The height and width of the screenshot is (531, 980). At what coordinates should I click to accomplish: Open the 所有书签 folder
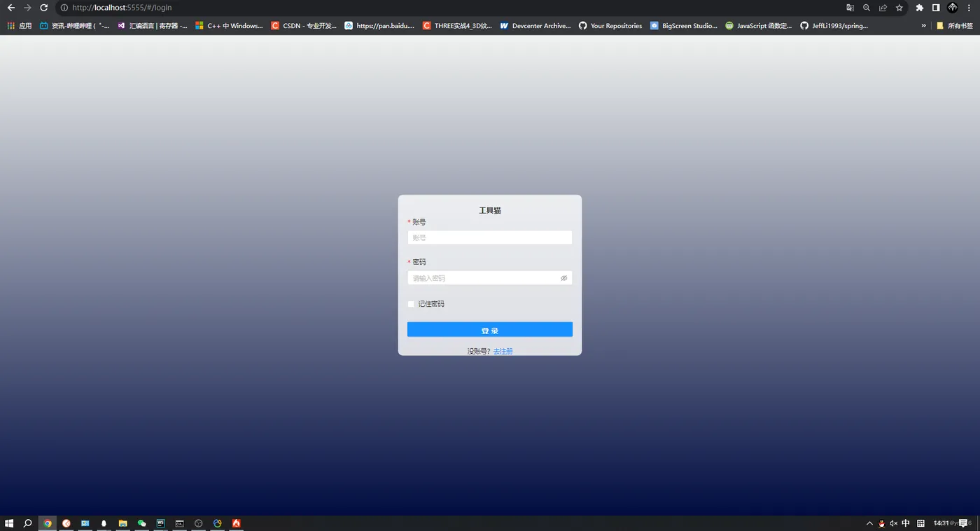(x=955, y=26)
